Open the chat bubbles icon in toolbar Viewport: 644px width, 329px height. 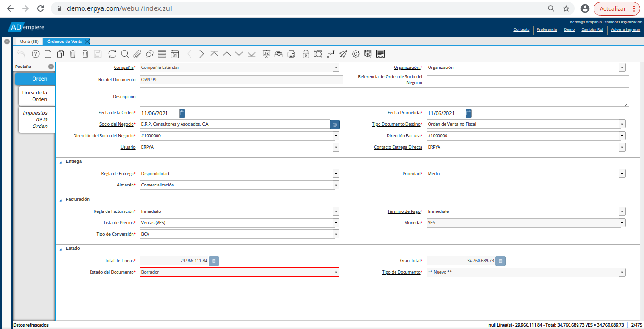click(x=149, y=54)
